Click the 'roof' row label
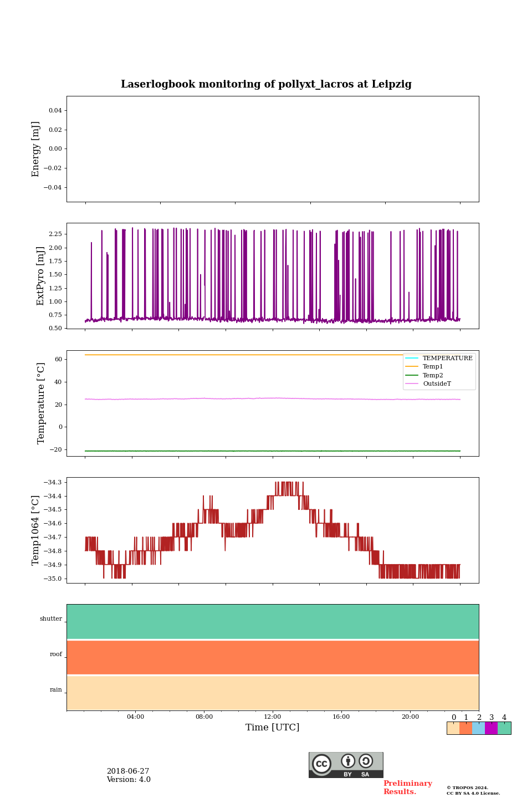The image size is (532, 798). click(x=56, y=654)
